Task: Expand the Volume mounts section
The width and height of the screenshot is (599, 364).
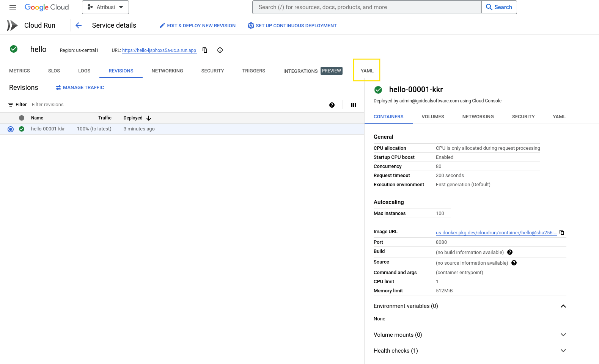Action: point(563,335)
